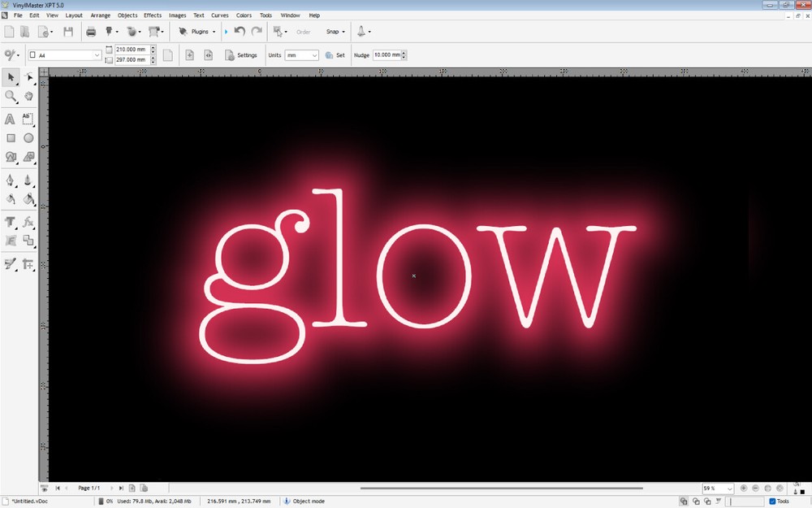Expand the Snap dropdown menu
The width and height of the screenshot is (812, 508).
(x=335, y=32)
